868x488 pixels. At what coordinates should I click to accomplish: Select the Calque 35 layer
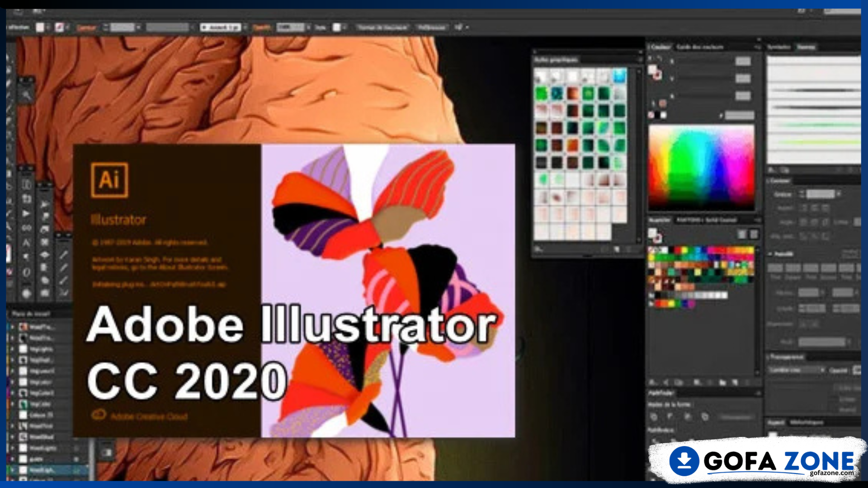41,415
